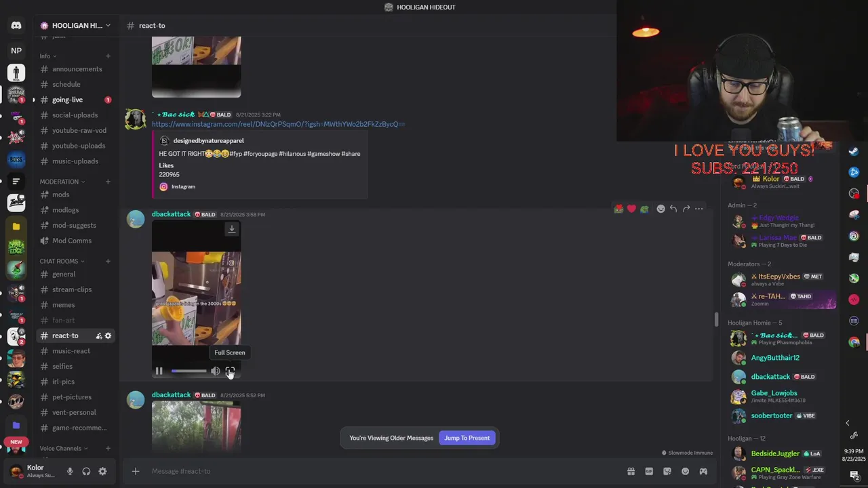Image resolution: width=868 pixels, height=488 pixels.
Task: Create invite for react-to channel
Action: [x=99, y=336]
